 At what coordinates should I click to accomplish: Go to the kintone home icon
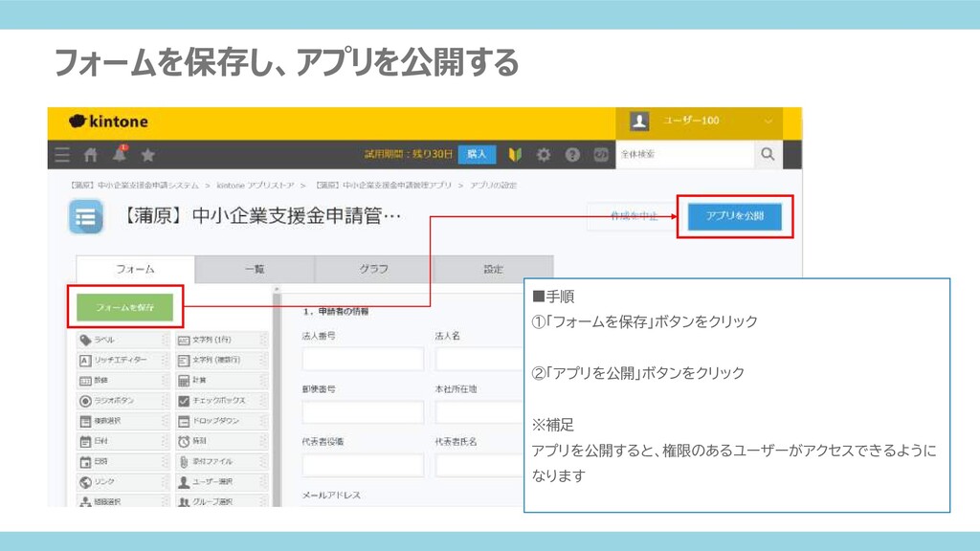click(x=91, y=155)
